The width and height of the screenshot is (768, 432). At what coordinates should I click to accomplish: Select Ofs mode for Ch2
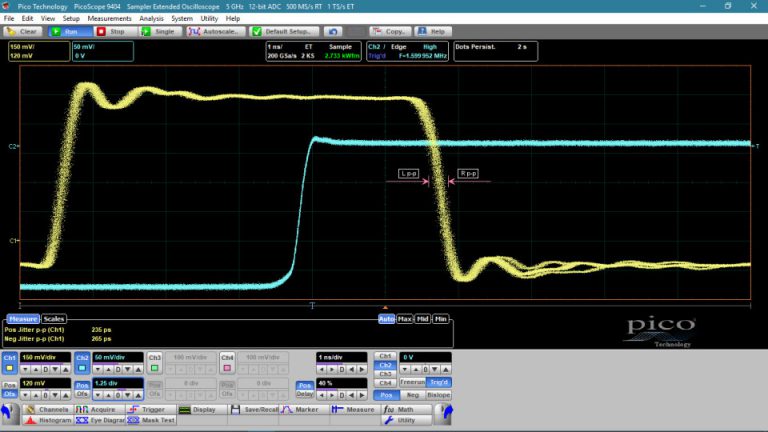(x=82, y=394)
